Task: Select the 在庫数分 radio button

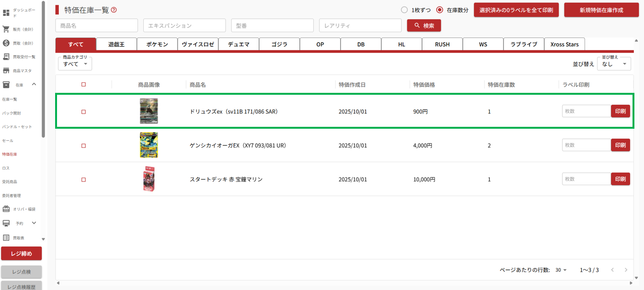Action: [439, 10]
